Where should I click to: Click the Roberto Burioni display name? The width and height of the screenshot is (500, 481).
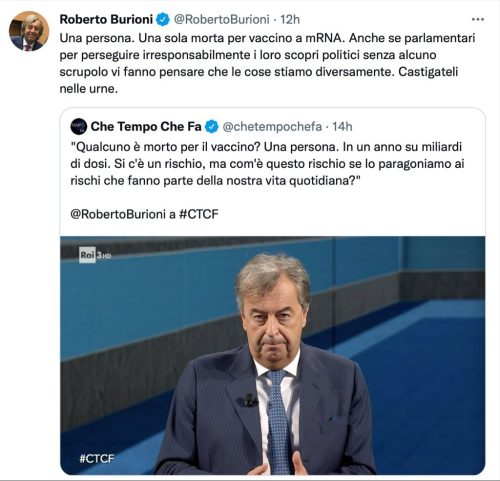pyautogui.click(x=106, y=19)
